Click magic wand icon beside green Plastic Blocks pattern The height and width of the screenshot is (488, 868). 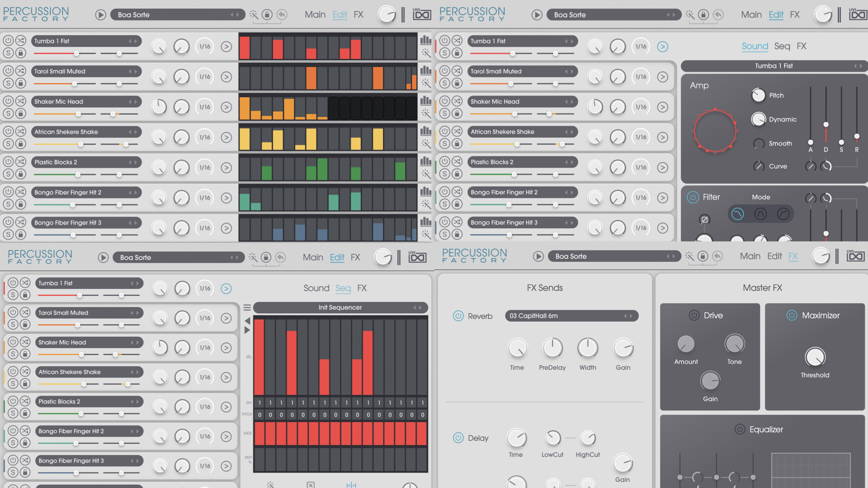pos(425,174)
